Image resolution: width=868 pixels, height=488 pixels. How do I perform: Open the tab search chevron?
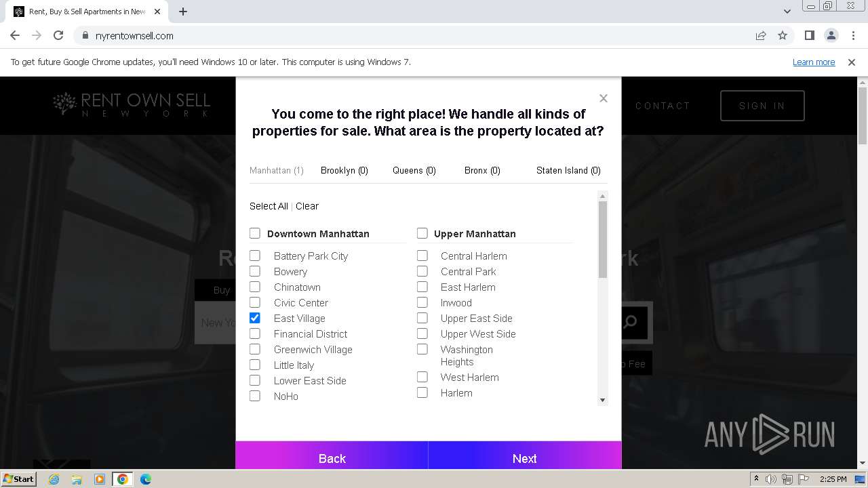(x=787, y=12)
